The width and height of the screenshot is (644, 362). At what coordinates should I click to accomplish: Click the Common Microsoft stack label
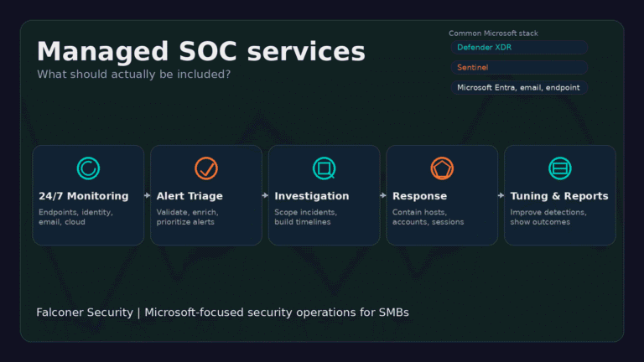coord(493,34)
